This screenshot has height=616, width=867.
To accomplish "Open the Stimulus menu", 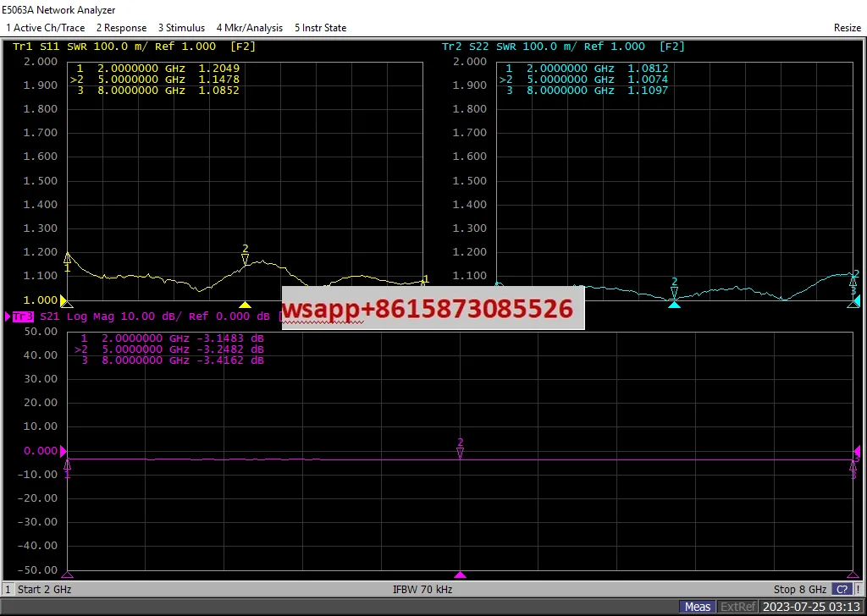I will [181, 28].
